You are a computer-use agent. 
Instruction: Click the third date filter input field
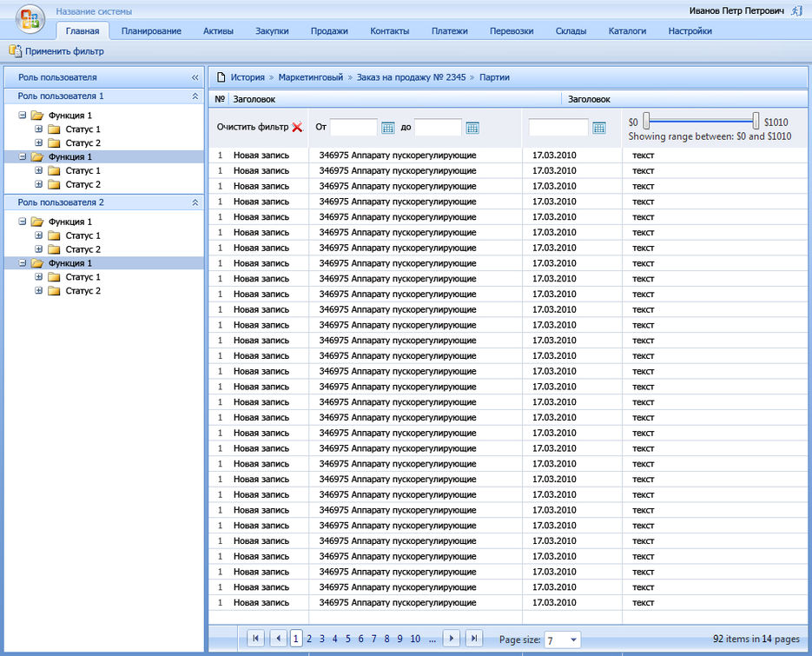[558, 128]
